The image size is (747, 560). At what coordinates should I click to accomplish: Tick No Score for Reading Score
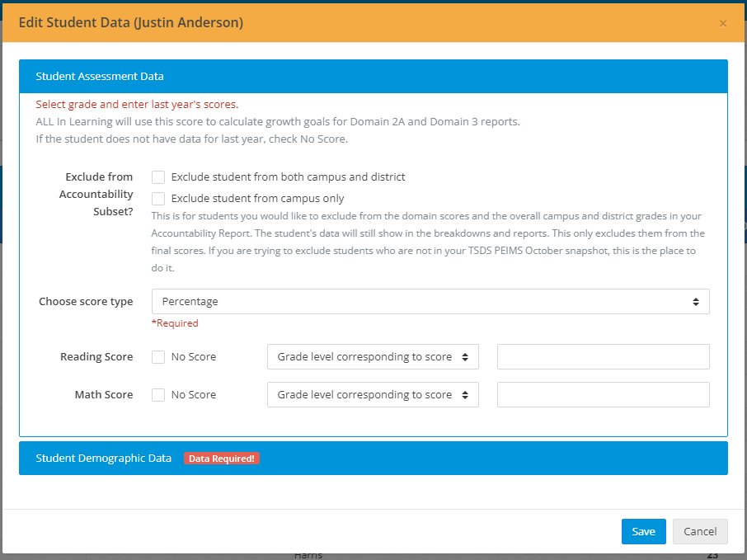coord(158,357)
